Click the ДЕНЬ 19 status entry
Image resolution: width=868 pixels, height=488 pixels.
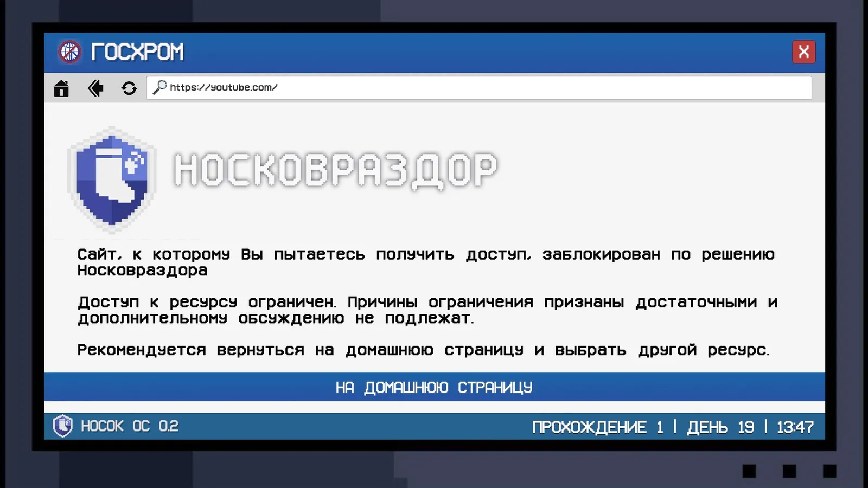[x=720, y=427]
